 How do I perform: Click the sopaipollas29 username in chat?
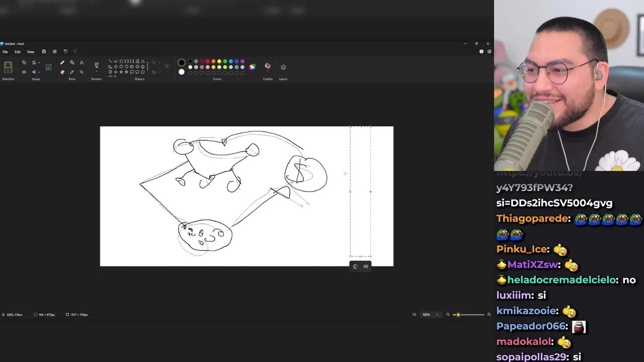pos(532,357)
